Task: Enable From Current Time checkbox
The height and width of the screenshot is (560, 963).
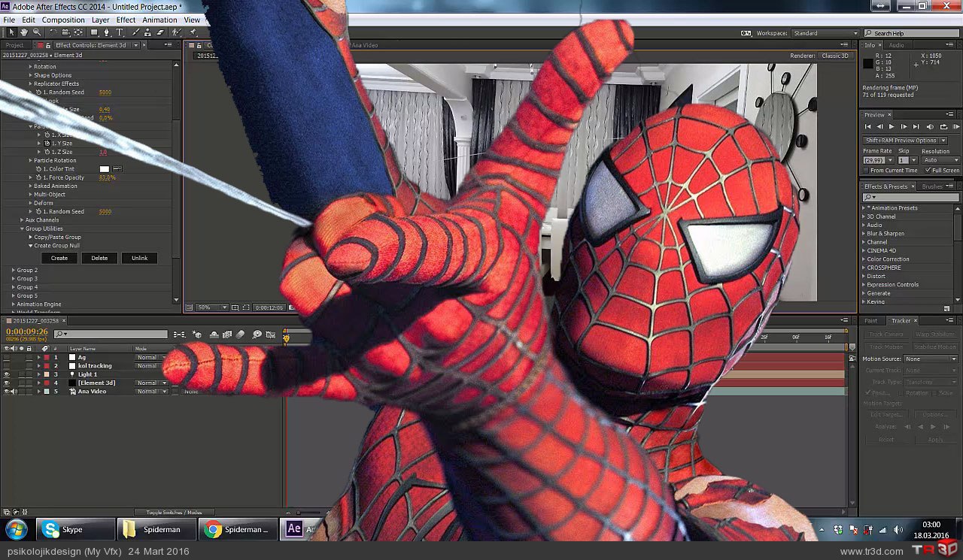Action: click(866, 171)
